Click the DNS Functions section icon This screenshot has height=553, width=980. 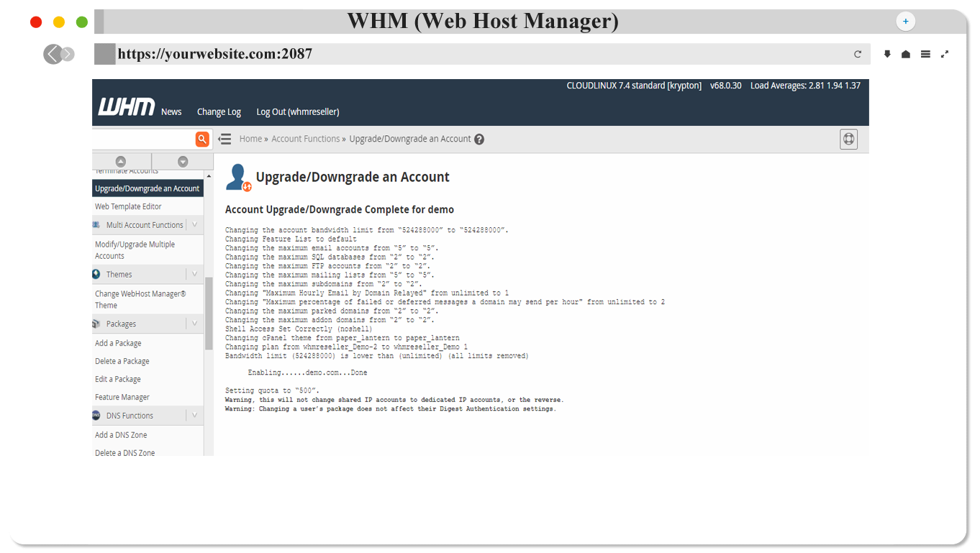(96, 415)
